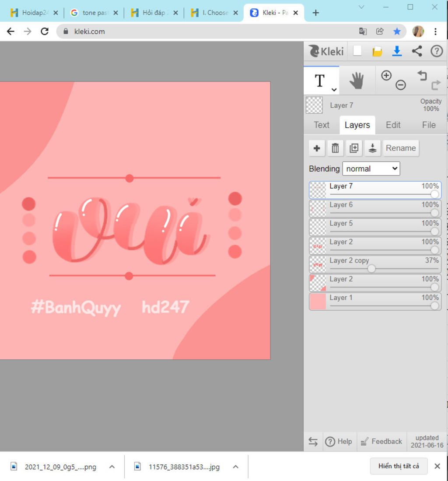This screenshot has width=448, height=481.
Task: Reload the kleki.com page
Action: pyautogui.click(x=45, y=31)
